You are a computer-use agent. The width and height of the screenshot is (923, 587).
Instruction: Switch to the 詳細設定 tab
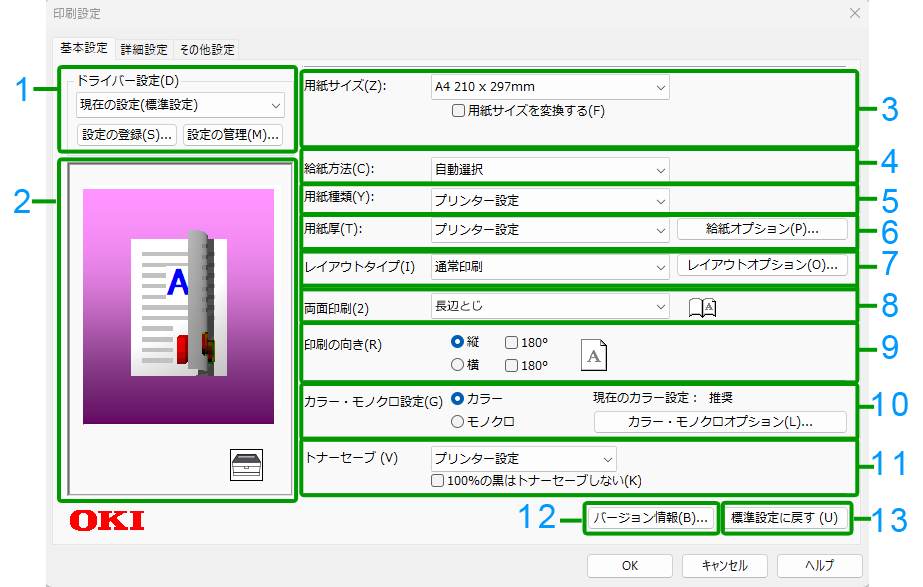click(144, 49)
